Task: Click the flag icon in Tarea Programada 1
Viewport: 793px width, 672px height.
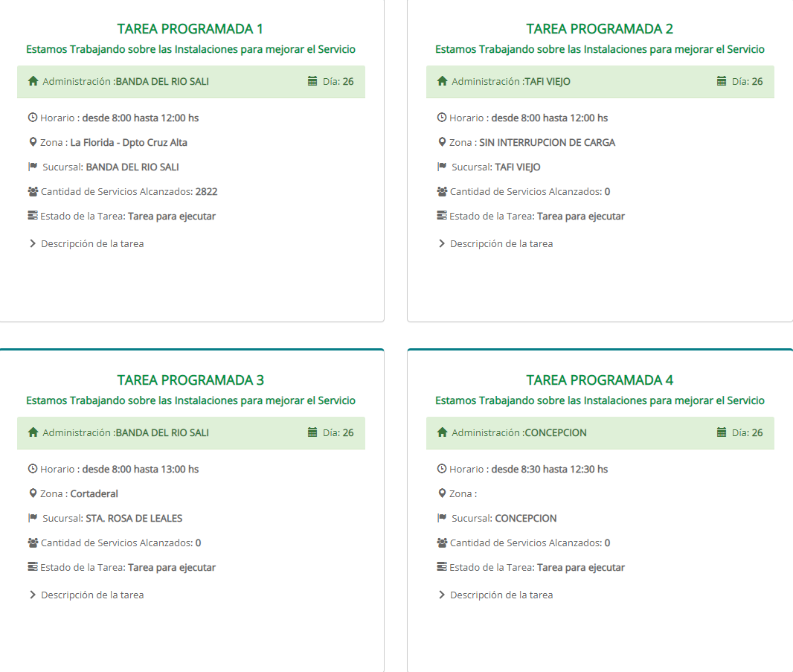Action: (33, 167)
